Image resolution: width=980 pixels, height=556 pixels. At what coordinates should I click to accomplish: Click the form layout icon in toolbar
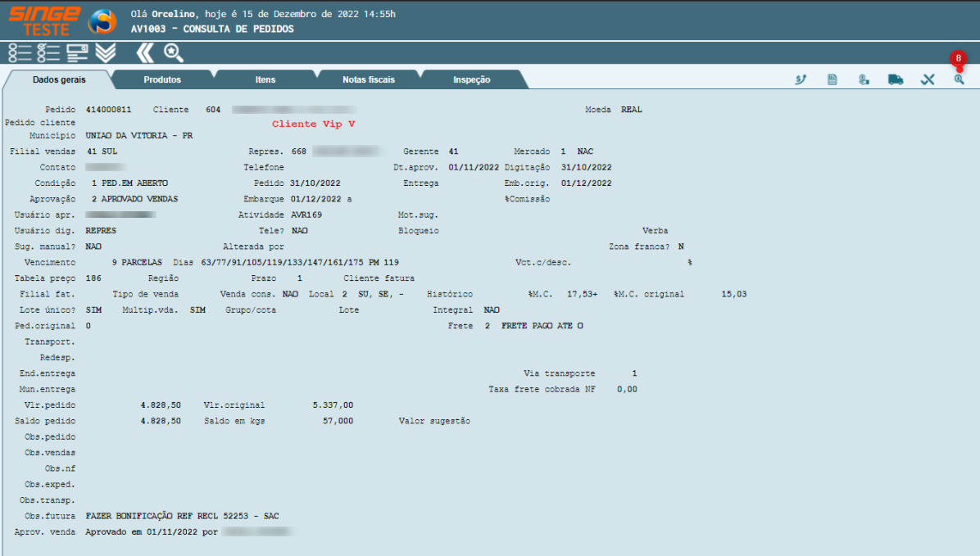[x=77, y=53]
